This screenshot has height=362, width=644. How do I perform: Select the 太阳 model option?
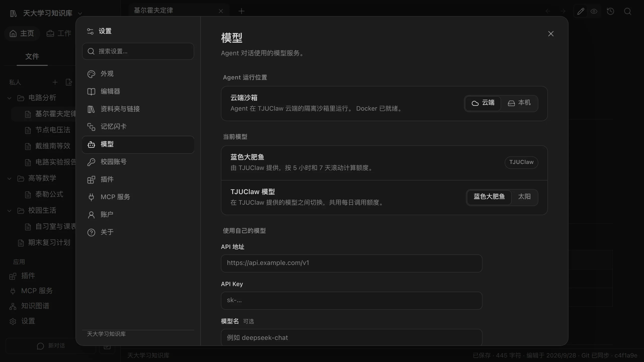tap(524, 197)
